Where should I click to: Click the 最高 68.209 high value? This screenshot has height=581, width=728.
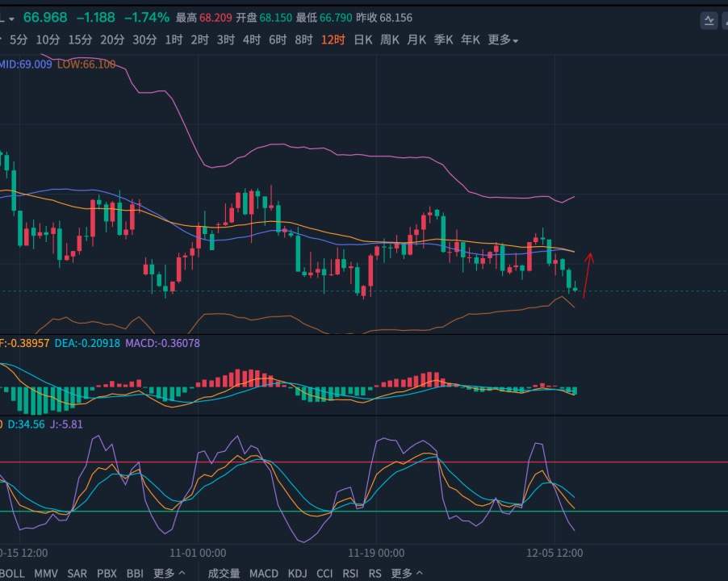pyautogui.click(x=204, y=18)
